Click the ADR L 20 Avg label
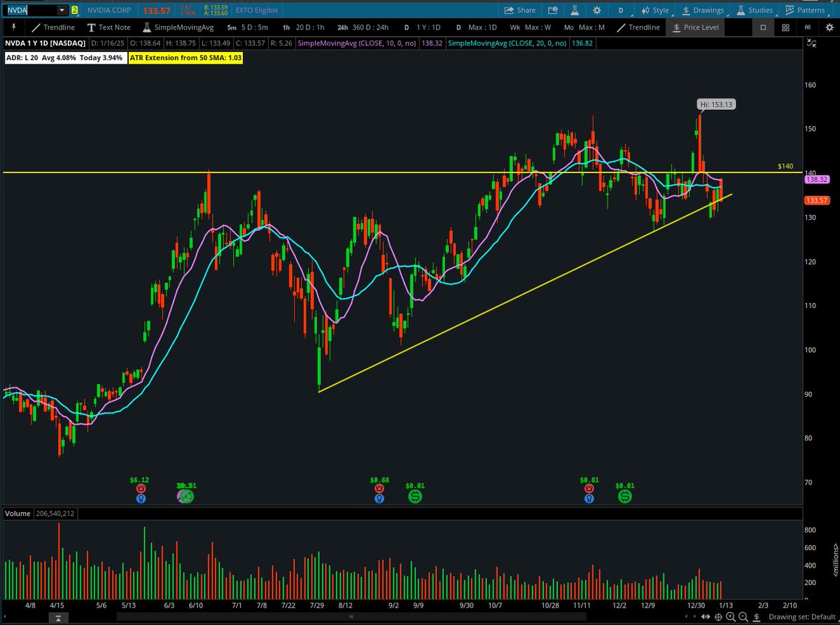840x625 pixels. point(65,59)
